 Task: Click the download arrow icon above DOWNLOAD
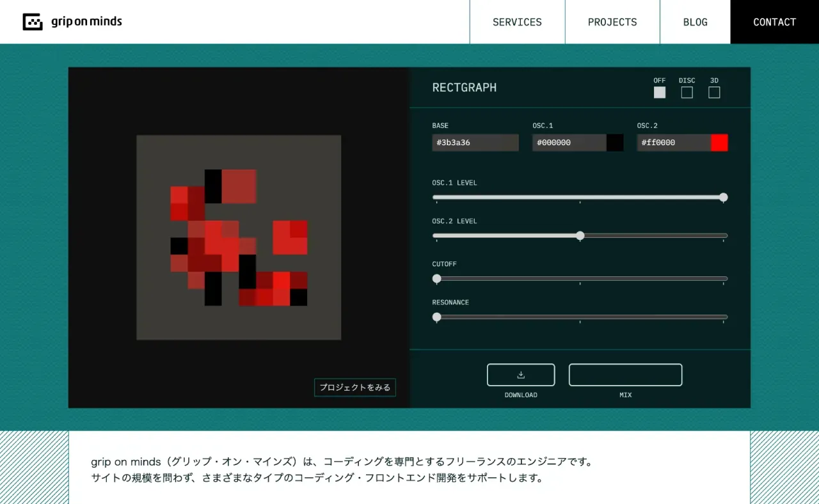521,375
